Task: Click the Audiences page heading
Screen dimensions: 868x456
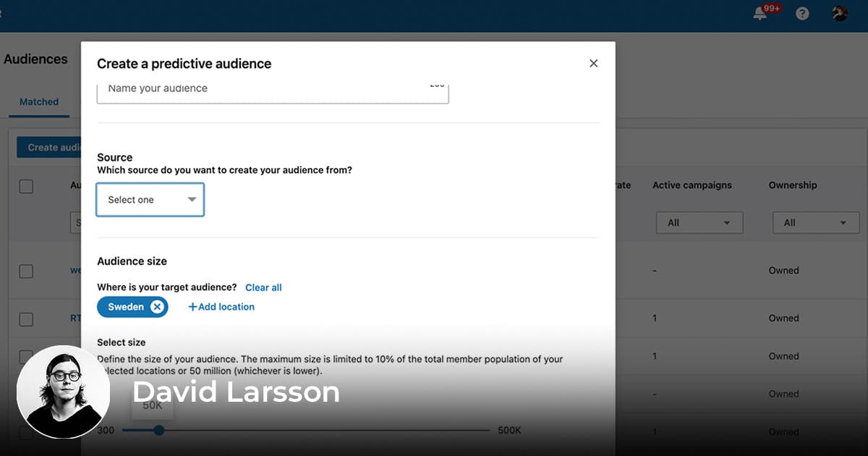Action: [35, 59]
